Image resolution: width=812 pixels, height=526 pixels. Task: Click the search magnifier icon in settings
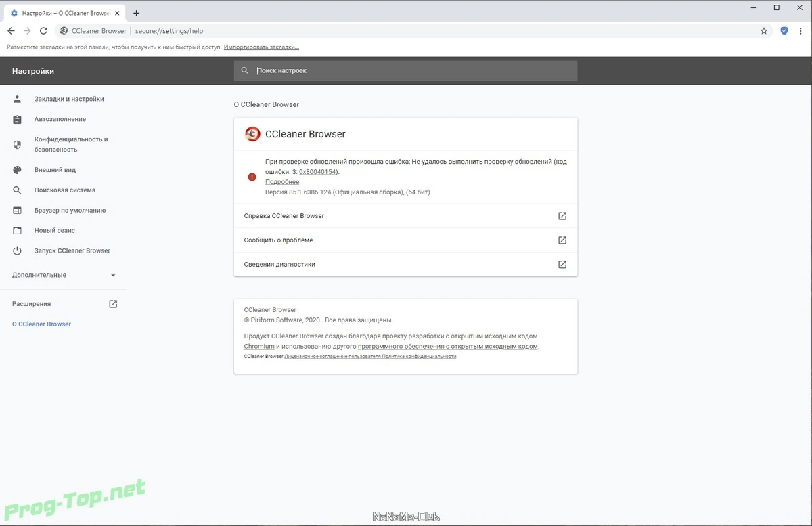245,70
